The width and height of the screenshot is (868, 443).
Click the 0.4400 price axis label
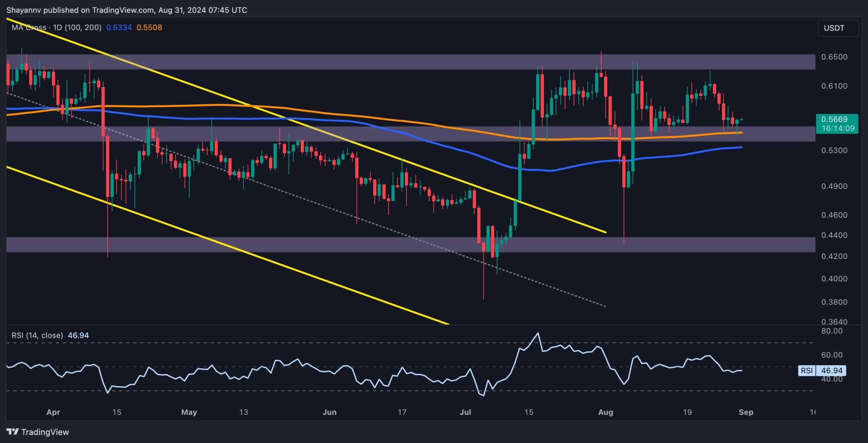(x=834, y=235)
